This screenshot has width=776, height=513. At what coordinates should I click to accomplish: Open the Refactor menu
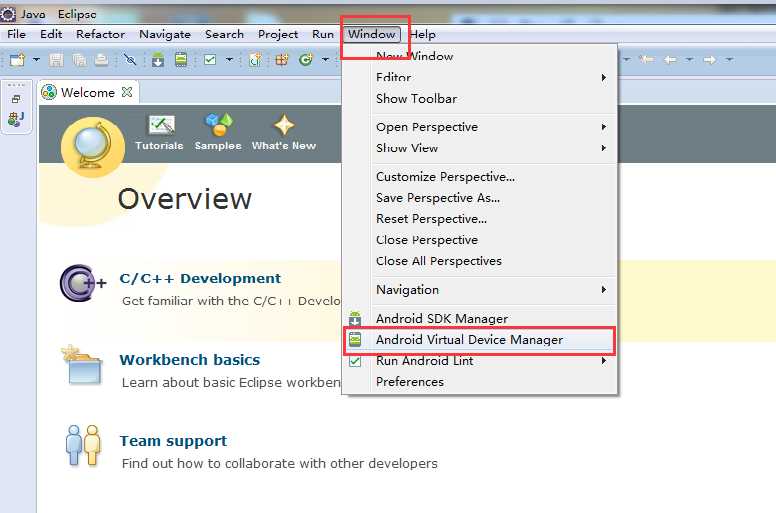[100, 34]
